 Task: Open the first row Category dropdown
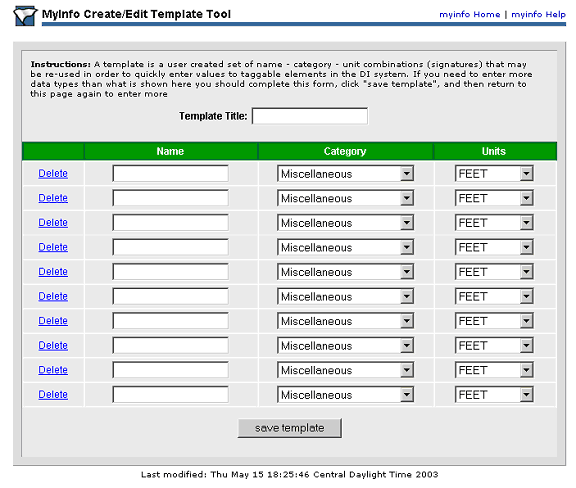click(x=345, y=173)
